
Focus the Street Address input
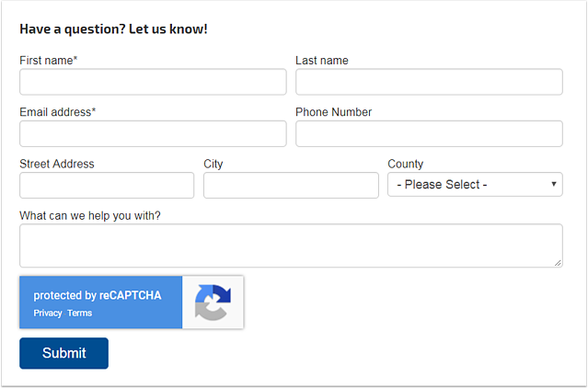point(107,185)
